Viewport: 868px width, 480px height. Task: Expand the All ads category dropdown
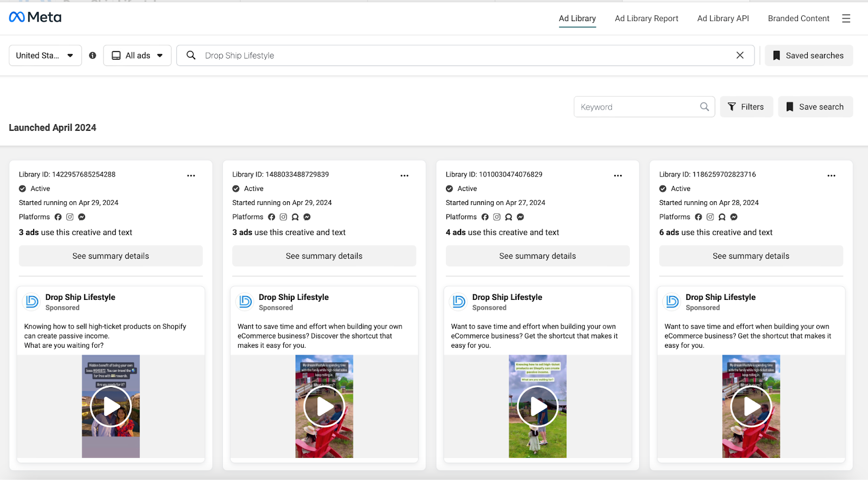point(137,55)
